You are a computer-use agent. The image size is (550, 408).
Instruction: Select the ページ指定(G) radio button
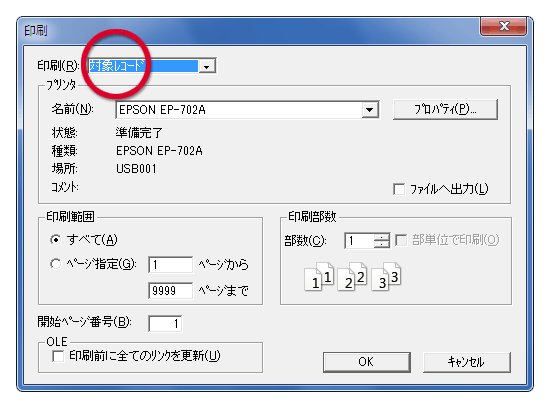click(55, 263)
